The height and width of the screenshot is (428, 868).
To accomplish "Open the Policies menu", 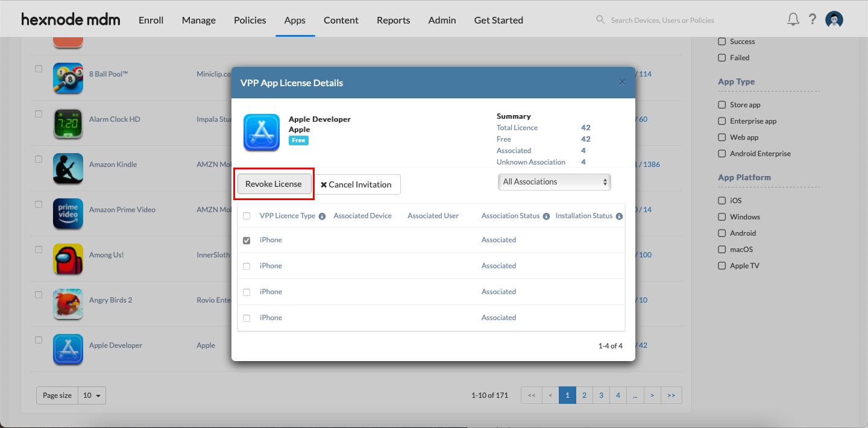I will [250, 20].
